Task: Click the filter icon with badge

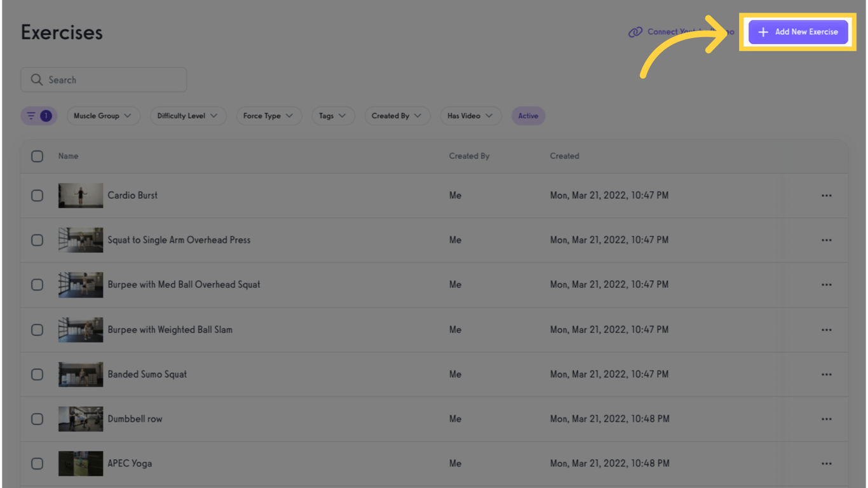Action: coord(39,116)
